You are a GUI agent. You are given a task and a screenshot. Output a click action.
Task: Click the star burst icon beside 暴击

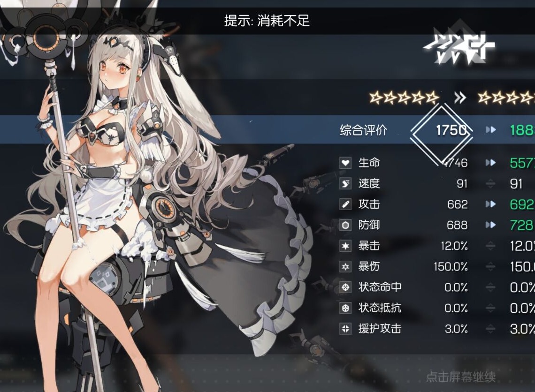pos(345,246)
